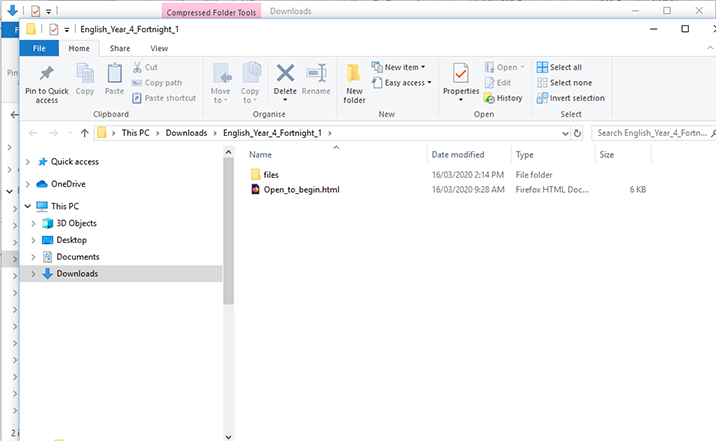The height and width of the screenshot is (441, 716).
Task: Switch to the Share ribbon tab
Action: click(120, 48)
